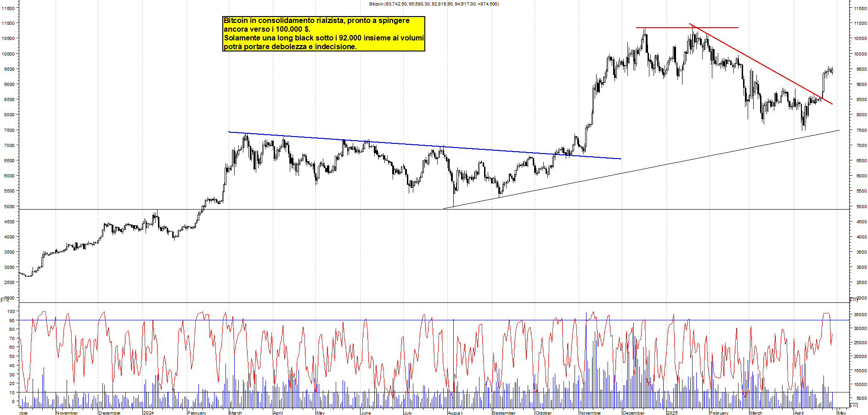This screenshot has width=868, height=415.
Task: Click '11500' on the left price axis
Action: pos(7,8)
